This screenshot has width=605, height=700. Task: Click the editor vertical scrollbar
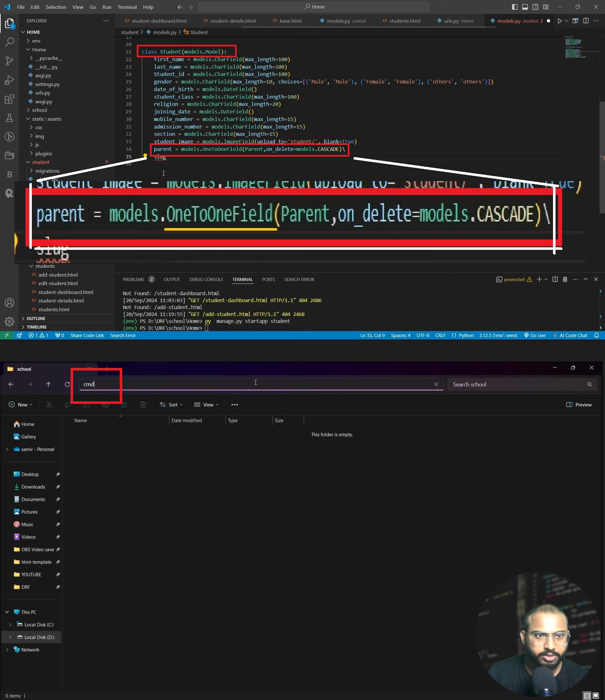pyautogui.click(x=602, y=158)
